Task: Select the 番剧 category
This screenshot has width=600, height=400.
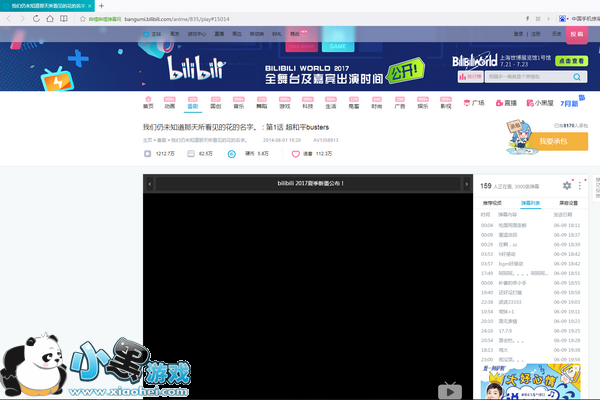Action: point(192,103)
